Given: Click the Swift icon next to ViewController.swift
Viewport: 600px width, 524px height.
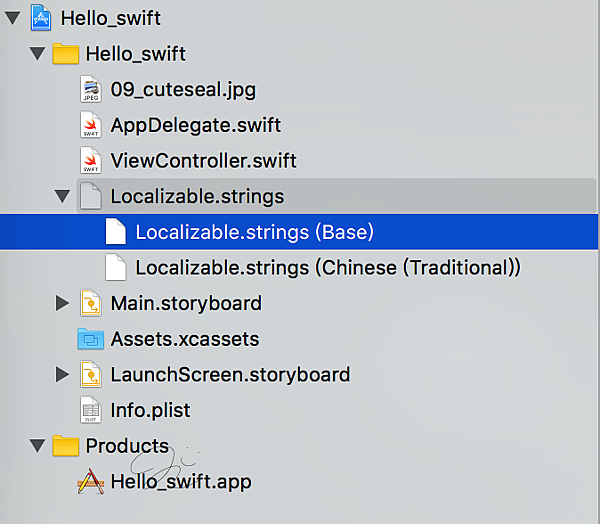Looking at the screenshot, I should point(90,160).
